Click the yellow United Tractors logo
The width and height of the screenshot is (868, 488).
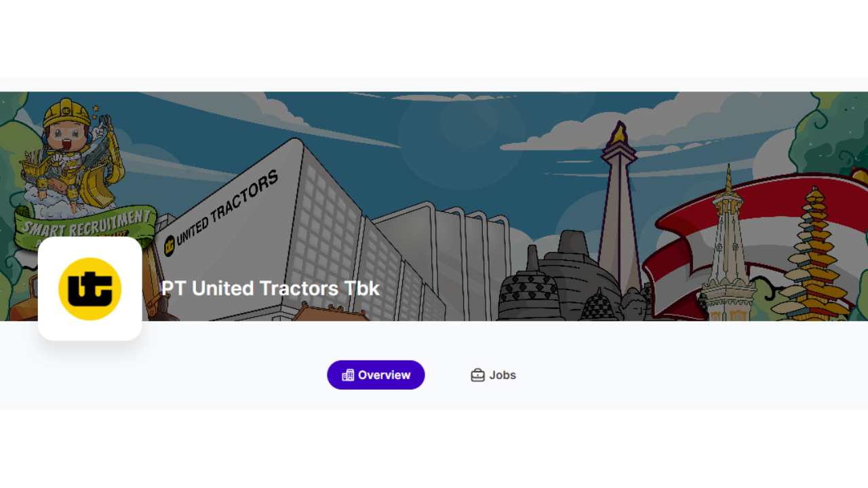point(90,289)
